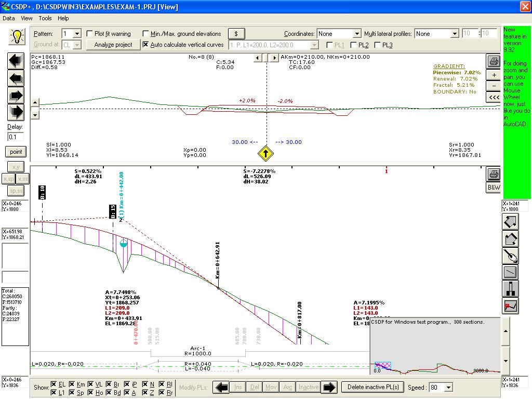Image resolution: width=532 pixels, height=399 pixels.
Task: Uncheck Auto calculate vertical curves
Action: coord(145,45)
